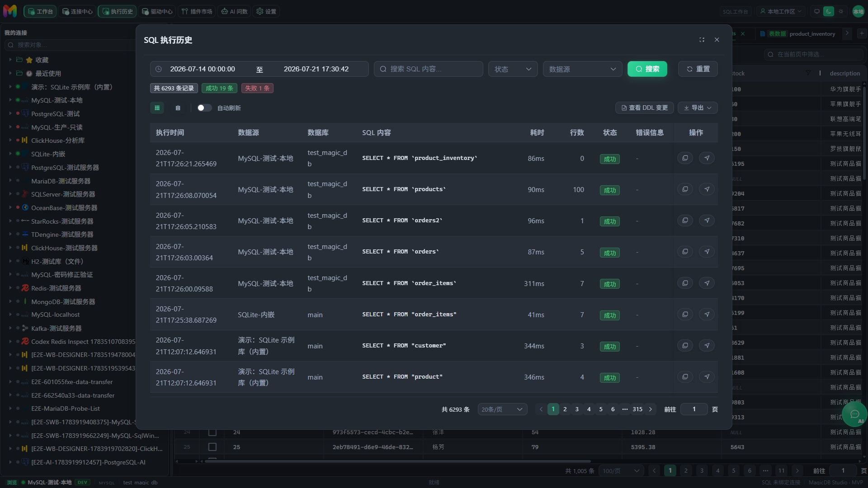Viewport: 868px width, 488px height.
Task: Open the AI chat assistant bubble
Action: coord(854,414)
